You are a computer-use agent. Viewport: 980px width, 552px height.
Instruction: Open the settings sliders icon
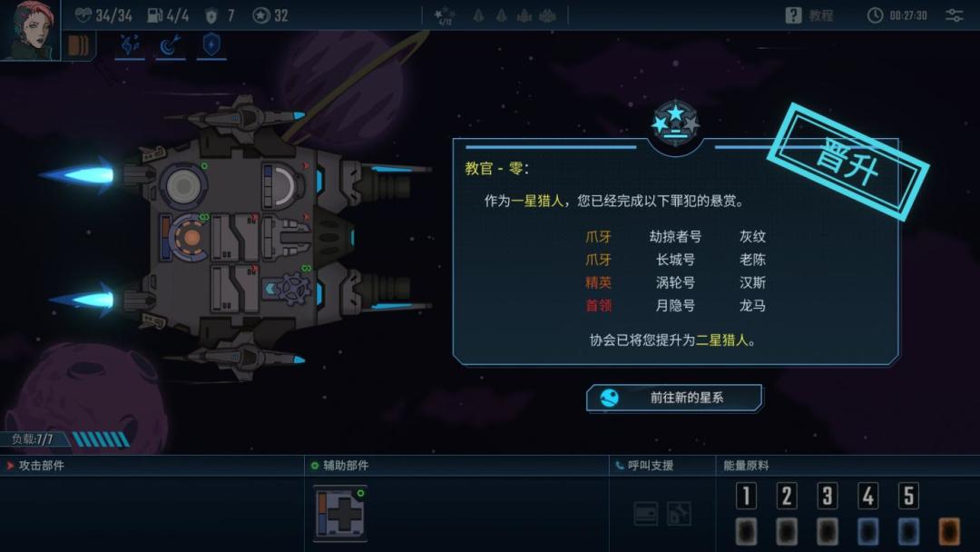coord(954,15)
